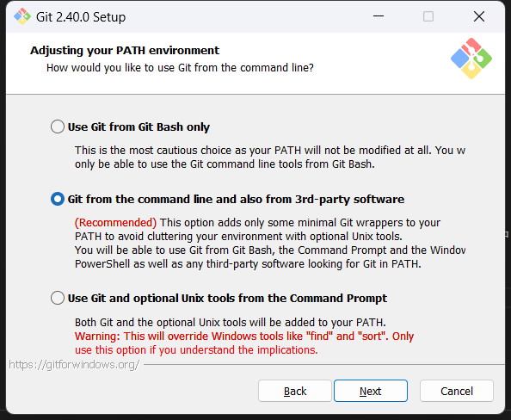This screenshot has width=511, height=420.
Task: Go back to the previous setup page
Action: point(295,391)
